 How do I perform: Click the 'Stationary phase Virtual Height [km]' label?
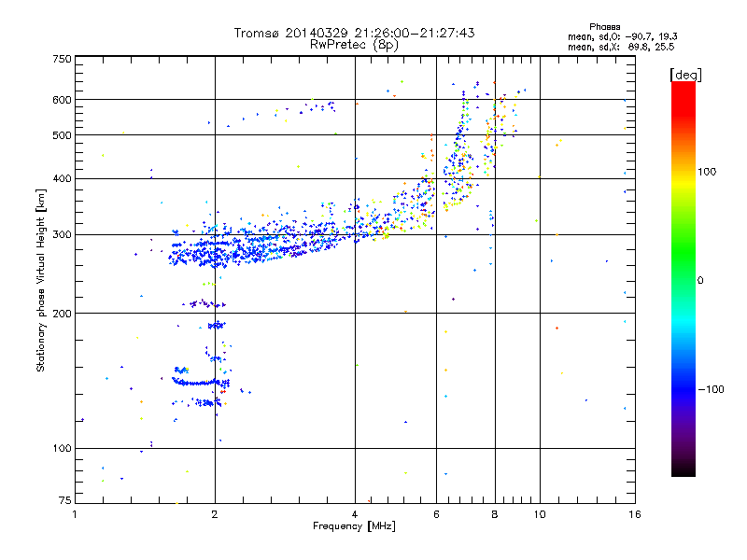tap(41, 280)
